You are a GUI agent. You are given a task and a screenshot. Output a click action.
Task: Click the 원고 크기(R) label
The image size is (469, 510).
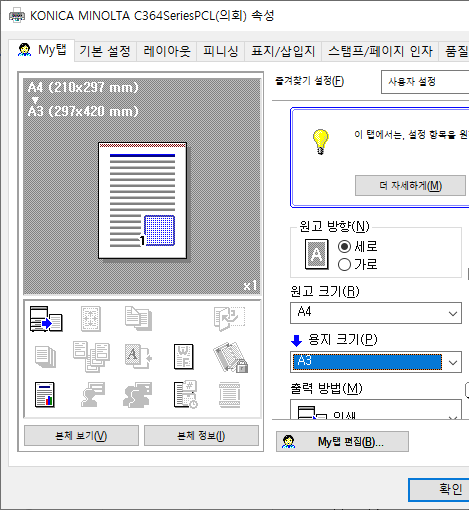point(325,292)
